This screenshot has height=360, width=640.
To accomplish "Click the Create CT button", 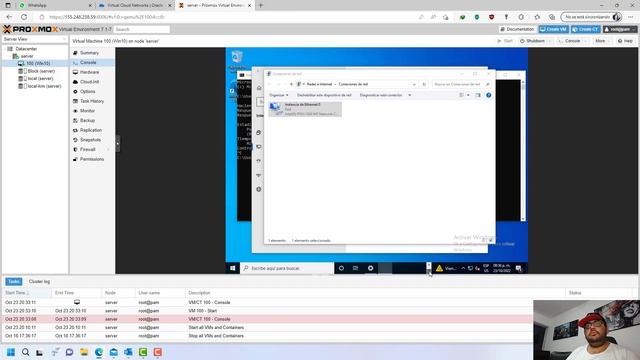I will pos(586,29).
